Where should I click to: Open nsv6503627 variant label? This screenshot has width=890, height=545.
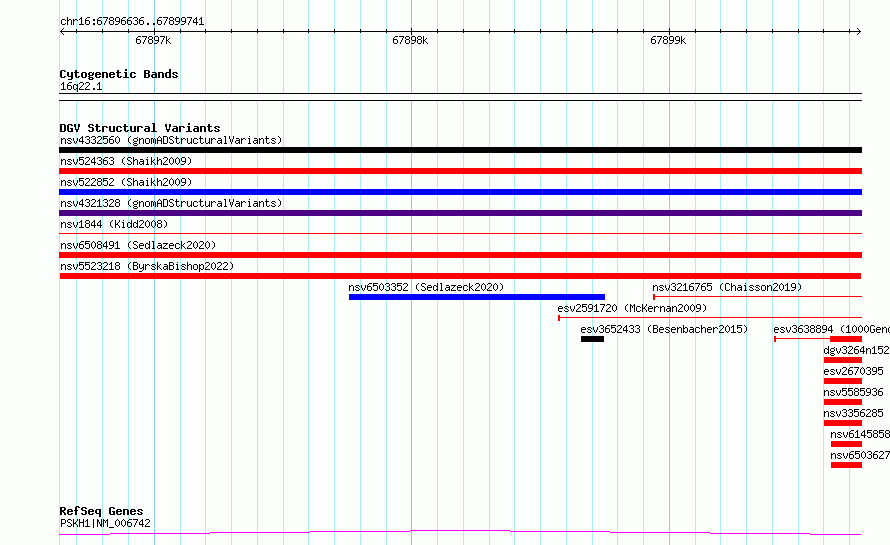click(860, 455)
